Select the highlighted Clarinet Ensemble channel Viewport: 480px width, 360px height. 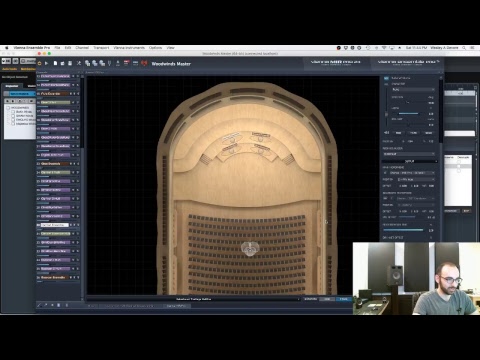55,225
